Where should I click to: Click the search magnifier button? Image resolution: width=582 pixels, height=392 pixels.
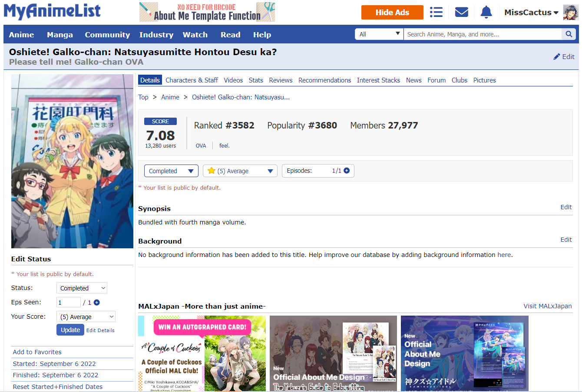tap(569, 34)
